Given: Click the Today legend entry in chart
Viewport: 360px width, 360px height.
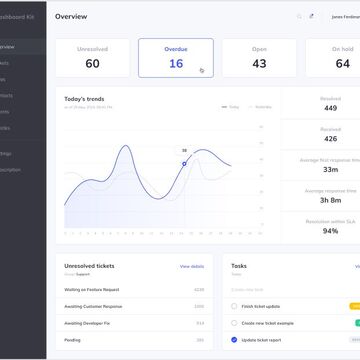Looking at the screenshot, I should coord(230,107).
